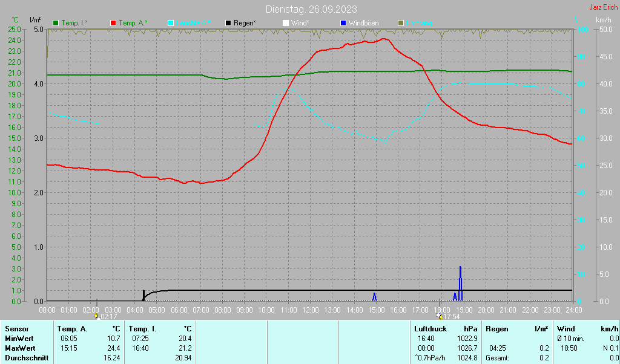Click the marker icon at 17:54
620x364 pixels.
439,316
